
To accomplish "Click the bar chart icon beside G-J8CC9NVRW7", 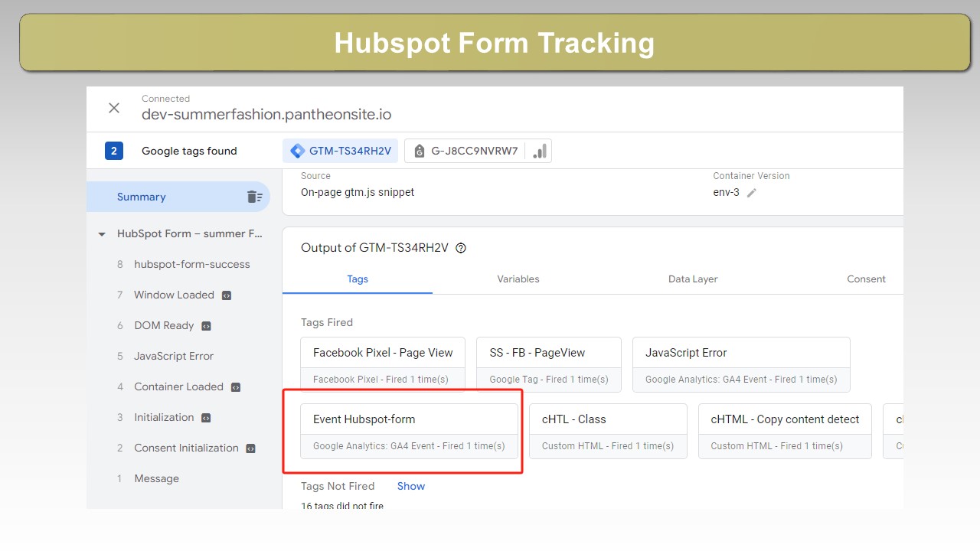I will (x=540, y=151).
